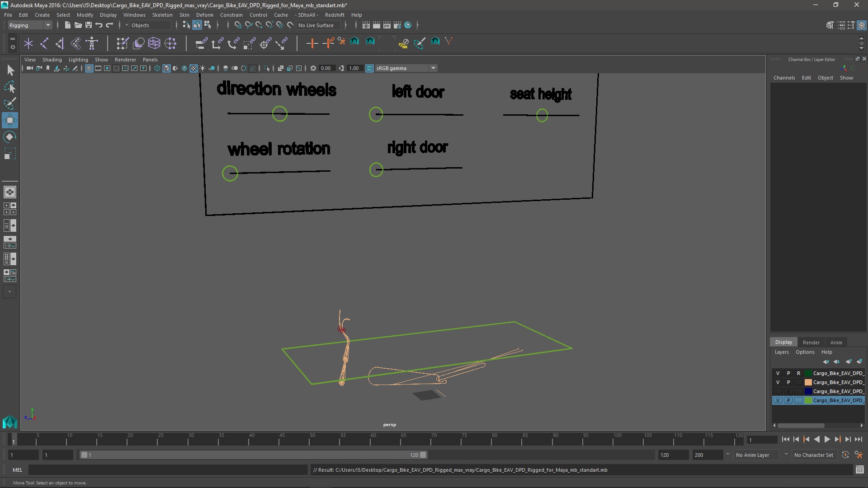Click the MEL command line input
The image size is (868, 488).
coord(168,470)
